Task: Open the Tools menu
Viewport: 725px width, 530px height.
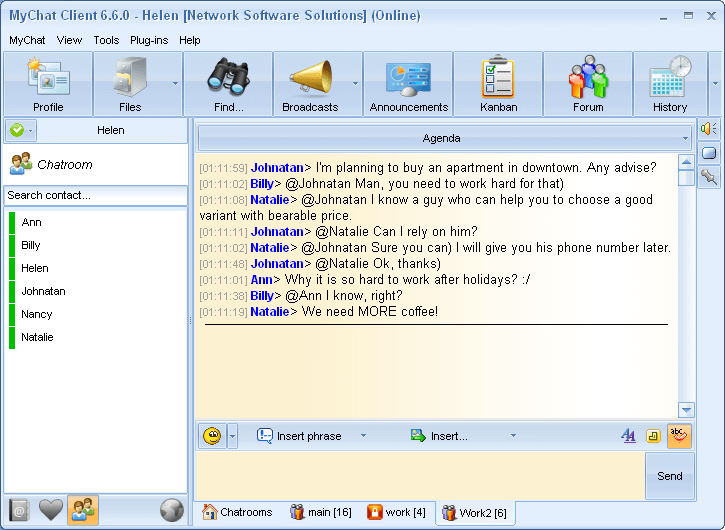Action: 106,40
